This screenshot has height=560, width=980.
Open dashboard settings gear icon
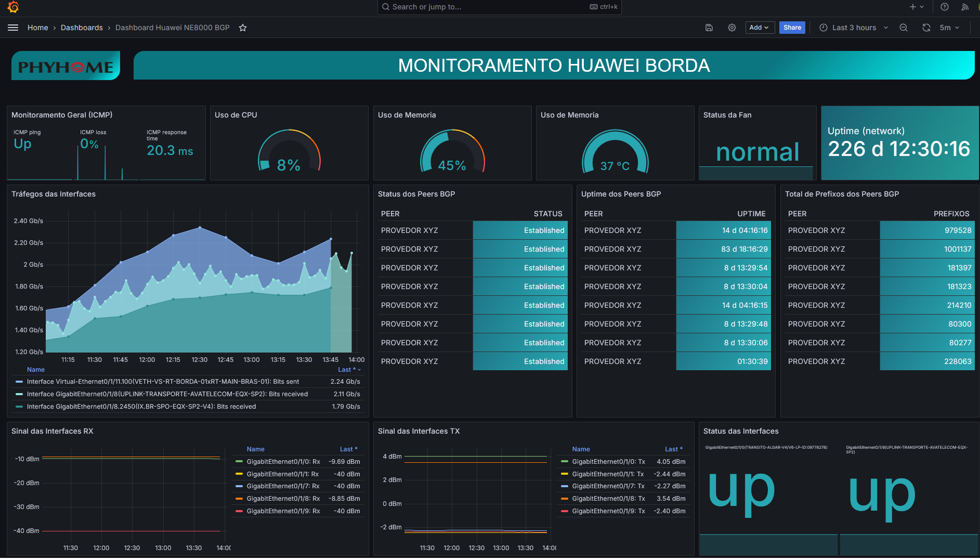pyautogui.click(x=731, y=28)
